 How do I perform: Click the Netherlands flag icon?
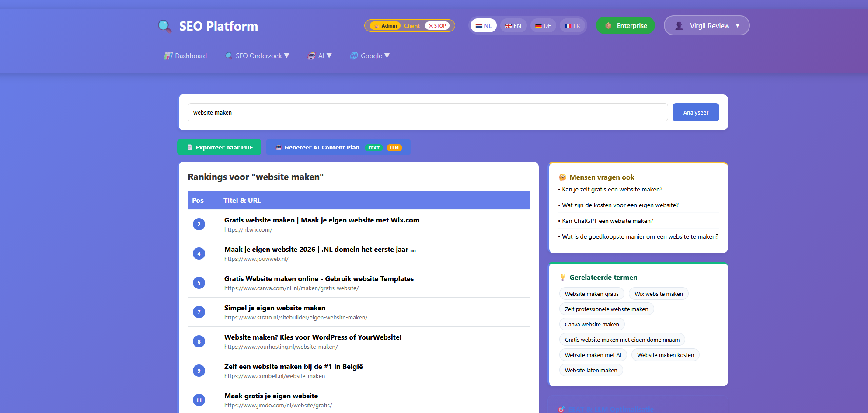coord(479,26)
